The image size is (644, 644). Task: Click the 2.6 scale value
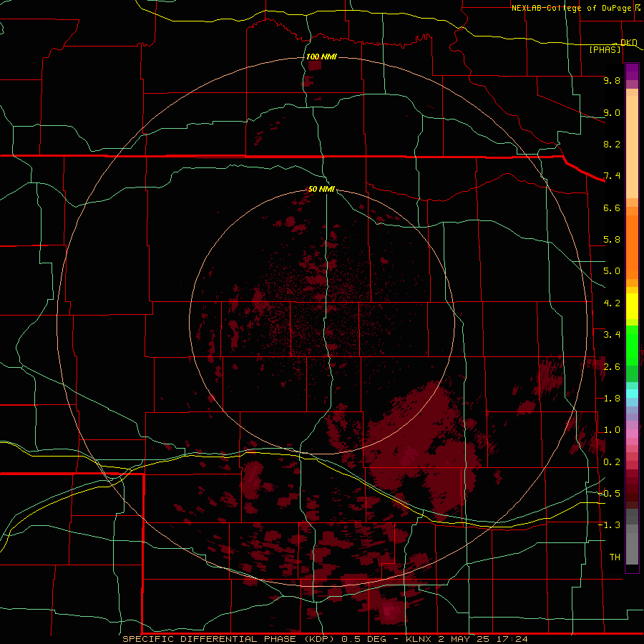pos(612,367)
